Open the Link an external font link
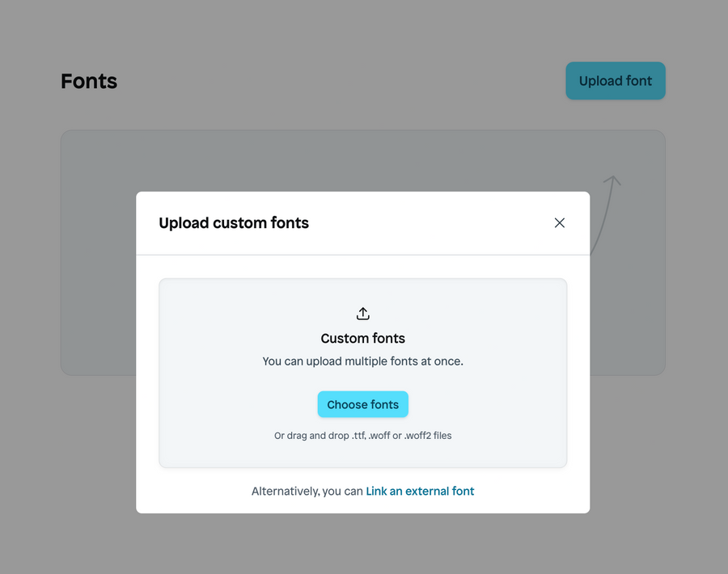The image size is (728, 574). 420,491
